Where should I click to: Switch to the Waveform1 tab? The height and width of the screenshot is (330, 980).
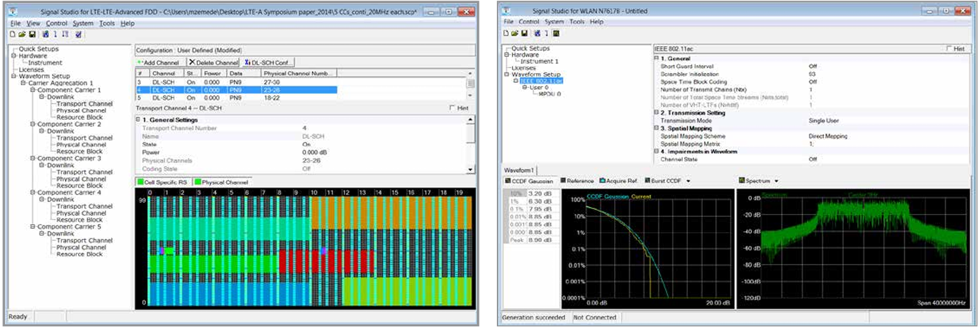(519, 170)
